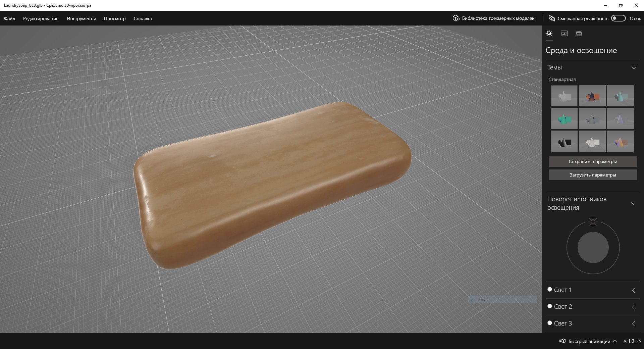The height and width of the screenshot is (349, 644).
Task: Click the Quick animations icon
Action: coord(562,341)
